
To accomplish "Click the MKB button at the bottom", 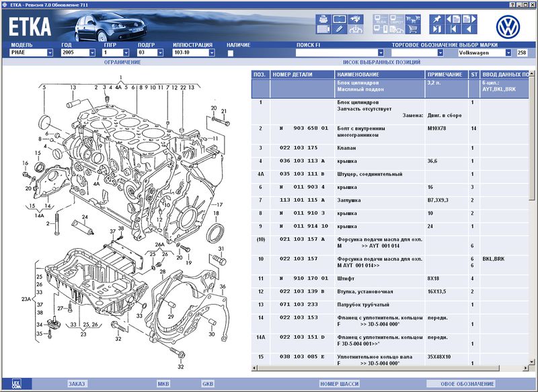I will (x=163, y=384).
